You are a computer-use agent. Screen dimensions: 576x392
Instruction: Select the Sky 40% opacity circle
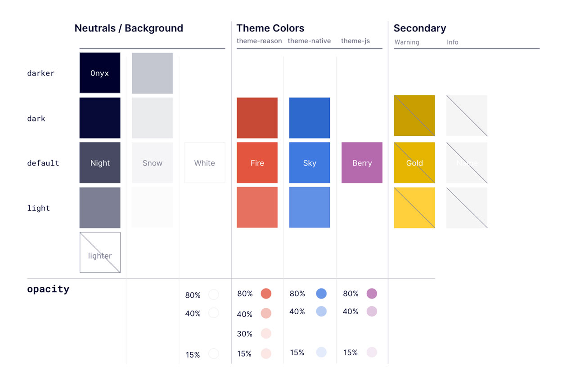(321, 311)
